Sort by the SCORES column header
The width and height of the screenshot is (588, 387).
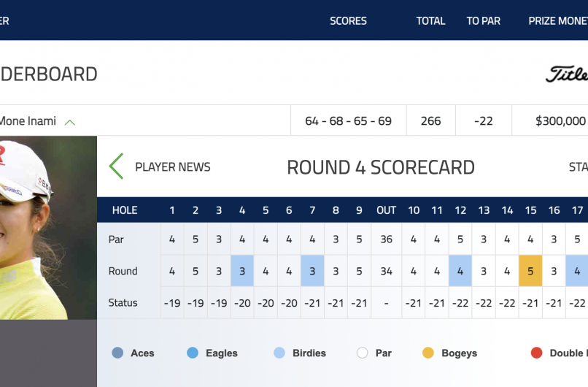tap(348, 21)
